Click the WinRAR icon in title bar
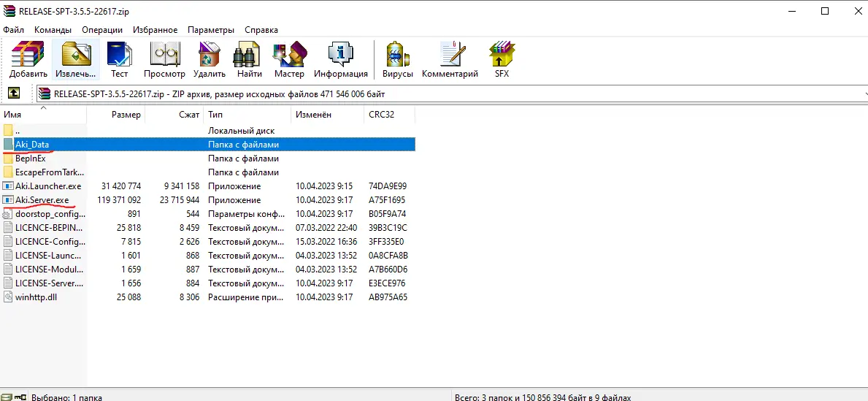This screenshot has width=868, height=401. coord(9,11)
